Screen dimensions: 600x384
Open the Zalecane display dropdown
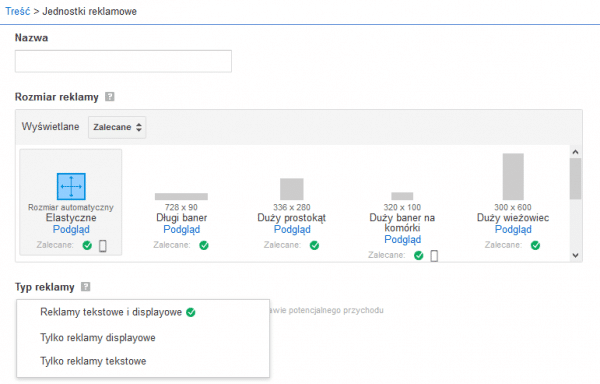point(117,127)
